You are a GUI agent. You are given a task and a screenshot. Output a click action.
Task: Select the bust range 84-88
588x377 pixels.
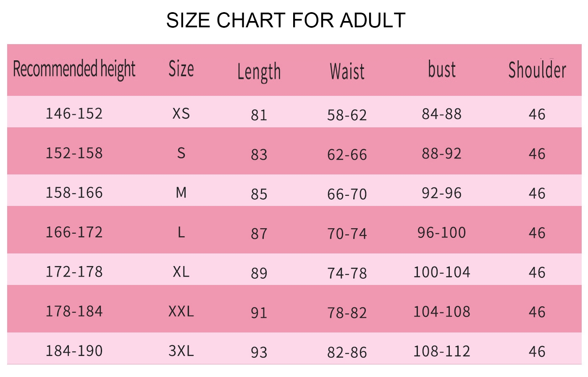click(441, 114)
